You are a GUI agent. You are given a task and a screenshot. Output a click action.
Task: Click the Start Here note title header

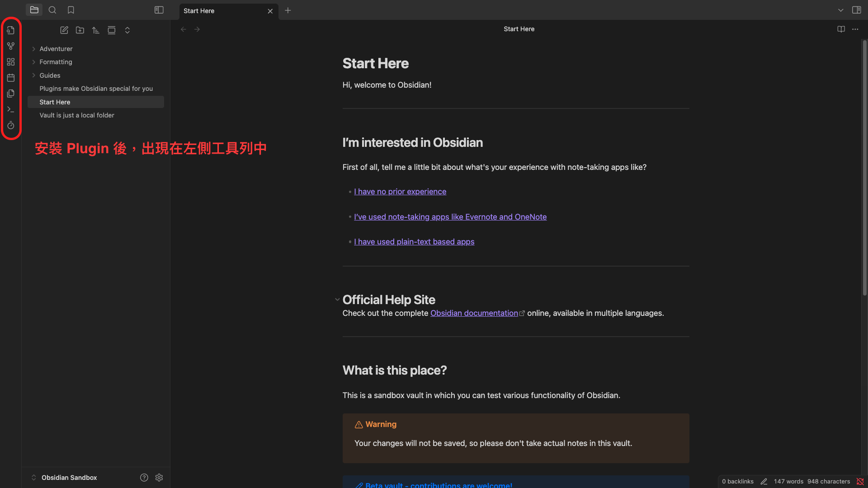coord(519,29)
